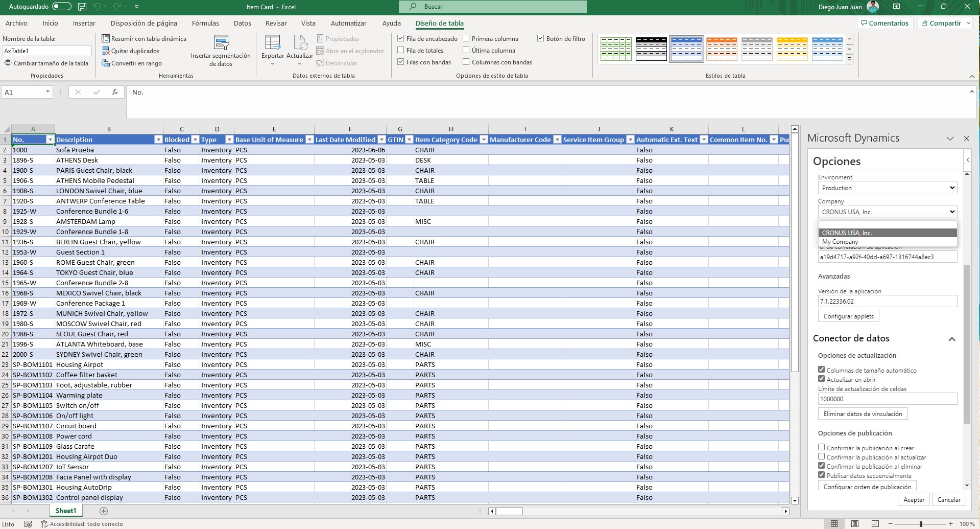Screen dimensions: 980x529
Task: Click Convertir en rango
Action: tap(132, 63)
